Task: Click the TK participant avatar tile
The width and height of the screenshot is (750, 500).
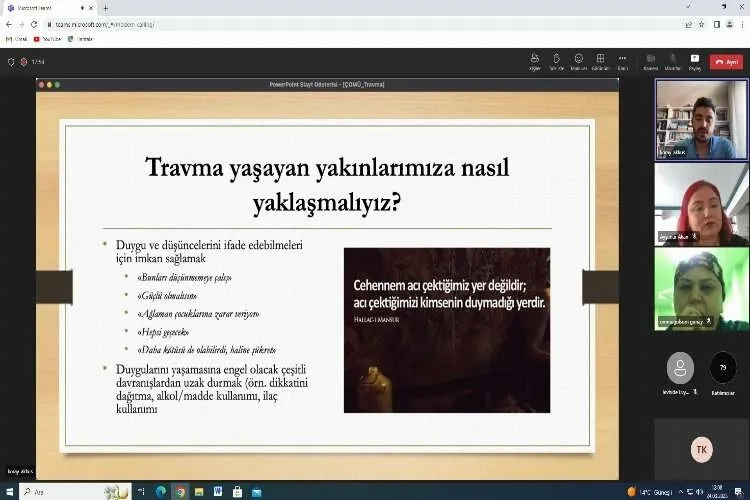Action: point(701,449)
